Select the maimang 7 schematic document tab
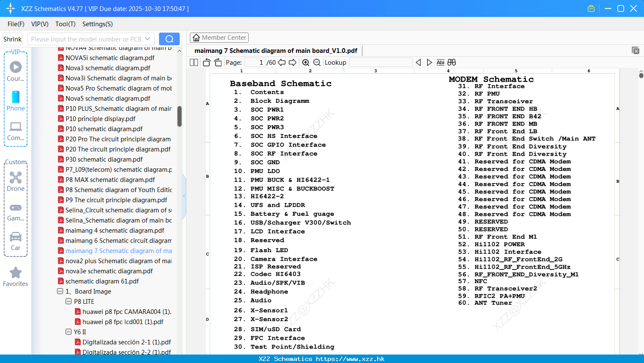Screen dimensions: 644x363 pos(276,51)
